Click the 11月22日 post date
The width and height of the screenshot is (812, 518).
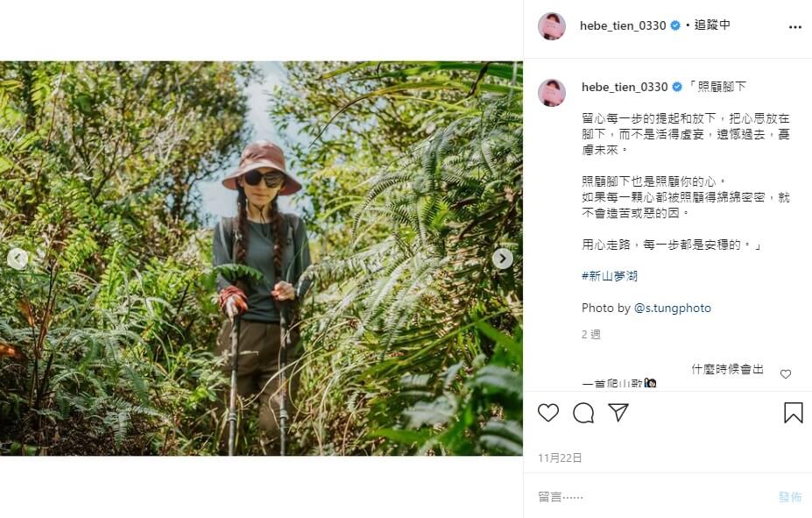pyautogui.click(x=560, y=458)
